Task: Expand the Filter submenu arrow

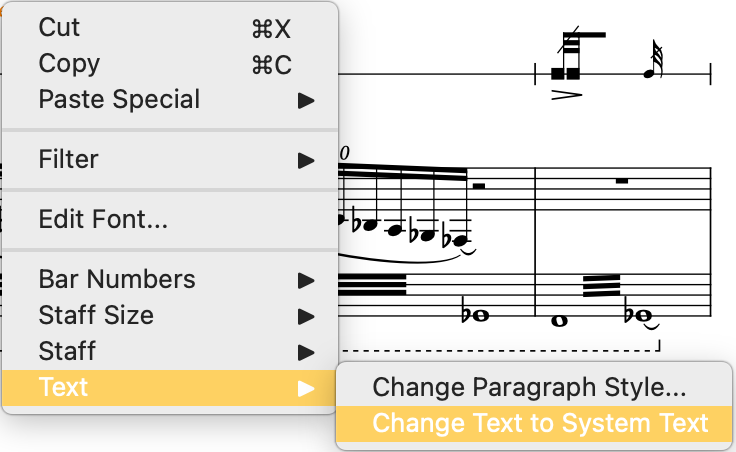Action: pyautogui.click(x=306, y=160)
